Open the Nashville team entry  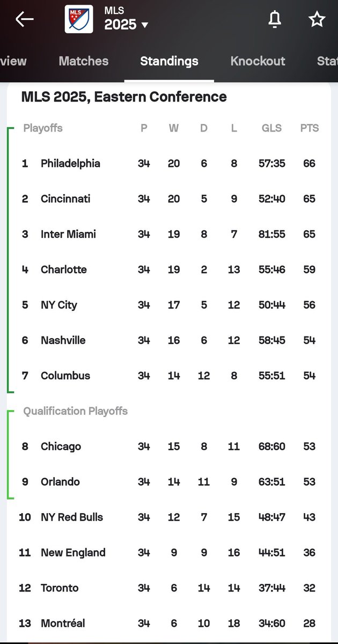[x=169, y=340]
